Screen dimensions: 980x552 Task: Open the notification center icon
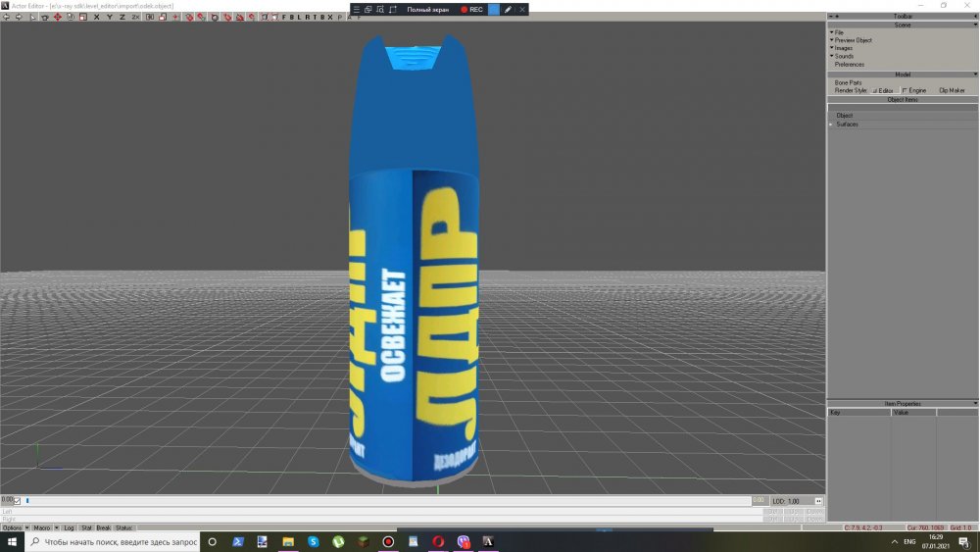964,542
